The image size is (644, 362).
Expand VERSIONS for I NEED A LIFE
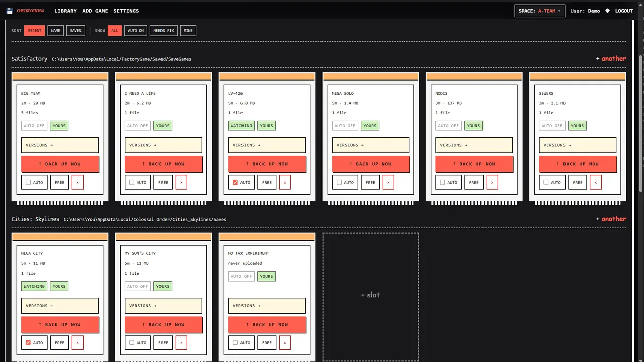pyautogui.click(x=164, y=145)
